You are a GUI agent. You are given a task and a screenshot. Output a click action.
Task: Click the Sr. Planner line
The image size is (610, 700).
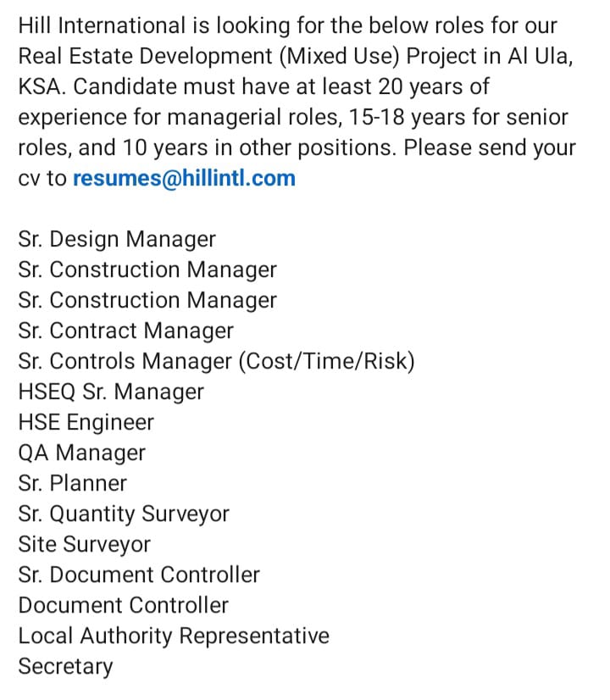pos(73,484)
